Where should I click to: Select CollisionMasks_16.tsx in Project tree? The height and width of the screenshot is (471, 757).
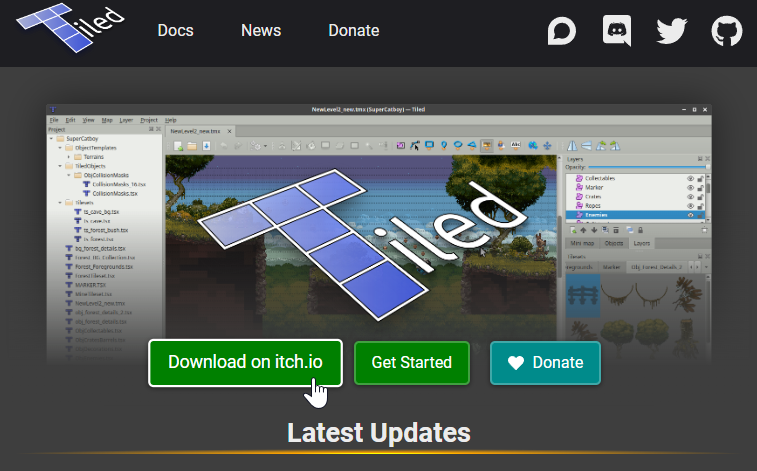[x=119, y=184]
